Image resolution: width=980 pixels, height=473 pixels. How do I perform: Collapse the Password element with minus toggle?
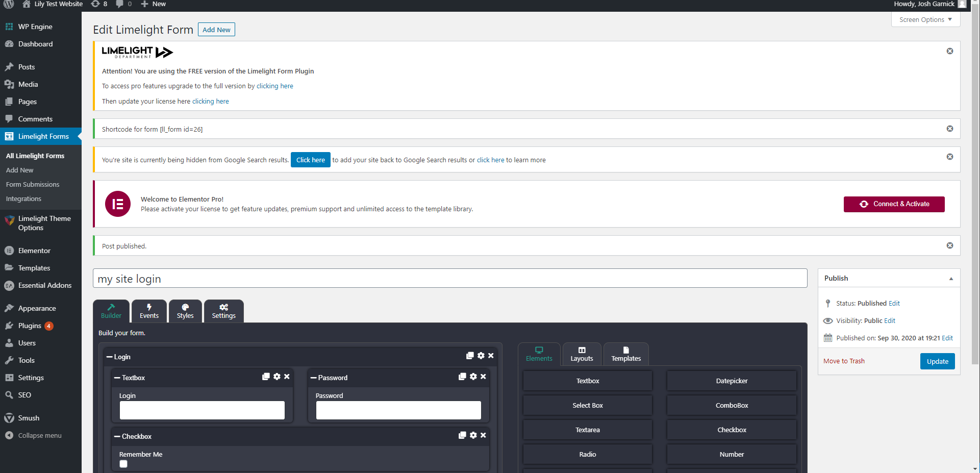click(x=314, y=378)
